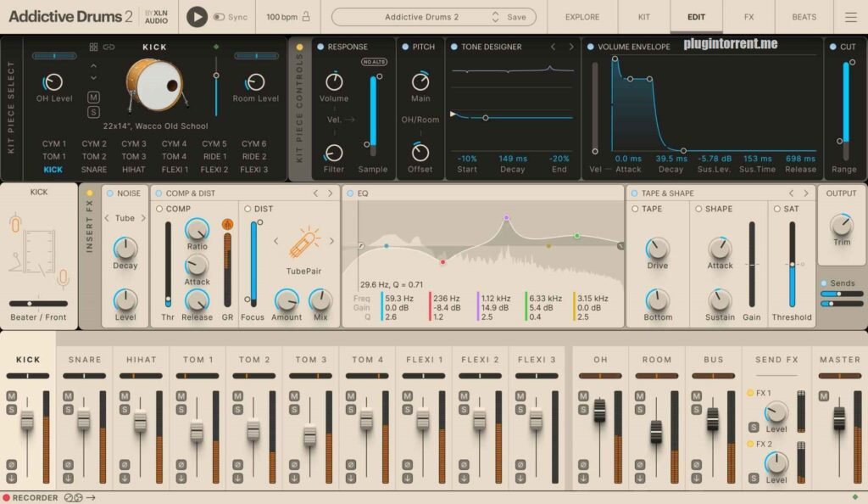The width and height of the screenshot is (868, 504).
Task: Solo the FX 1 send
Action: [754, 427]
